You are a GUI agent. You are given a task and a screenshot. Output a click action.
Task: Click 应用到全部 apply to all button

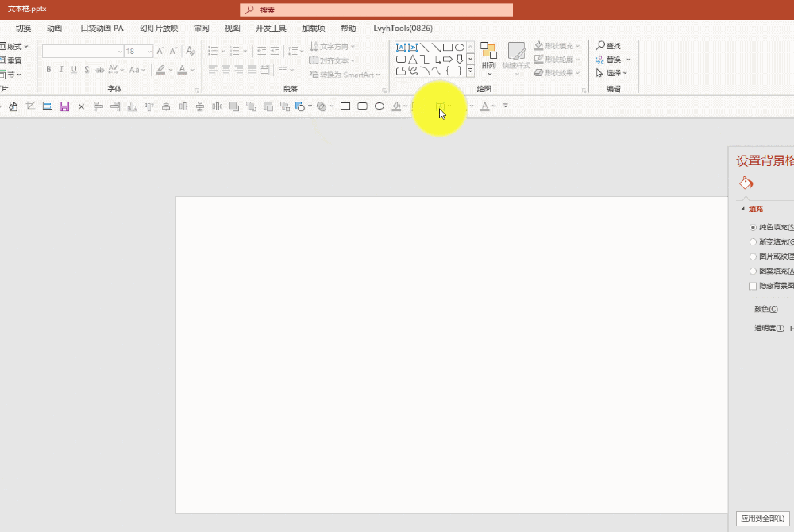pyautogui.click(x=762, y=519)
